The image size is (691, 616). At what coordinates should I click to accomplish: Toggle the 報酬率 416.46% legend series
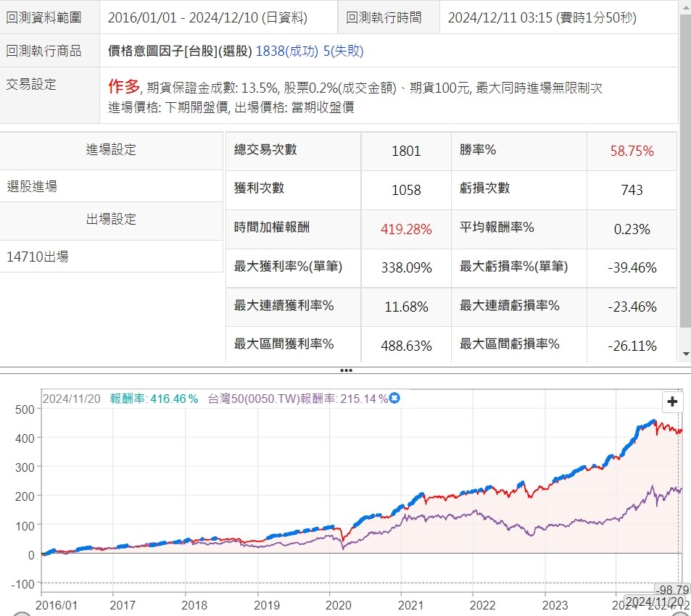tap(154, 399)
